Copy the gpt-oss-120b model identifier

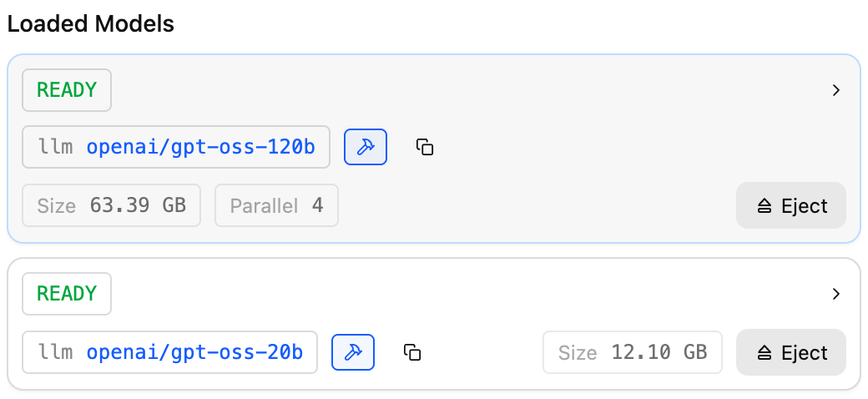click(x=425, y=148)
